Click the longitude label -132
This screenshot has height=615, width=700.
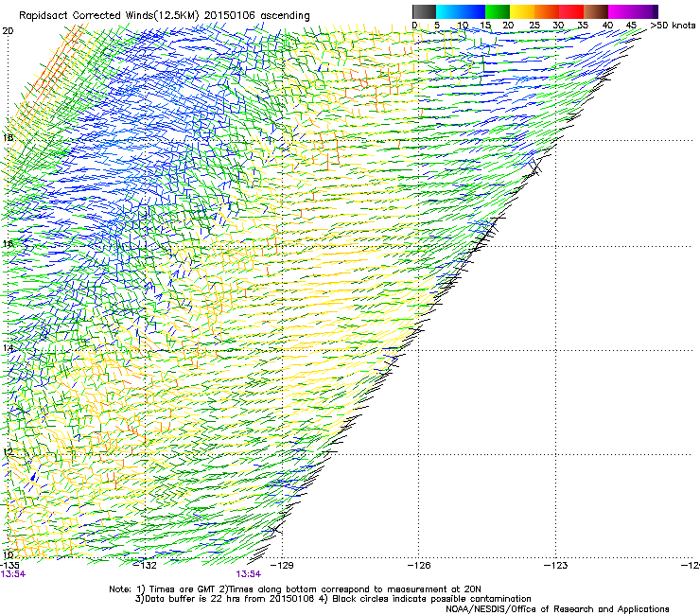(146, 565)
